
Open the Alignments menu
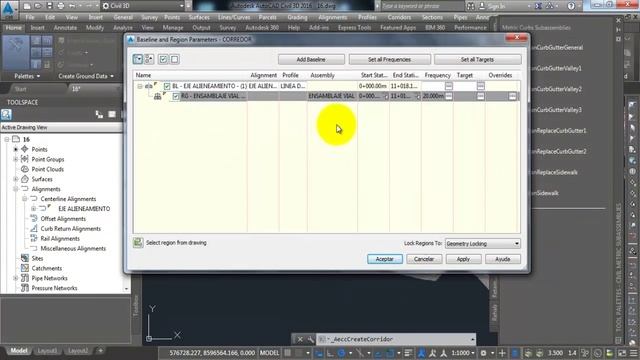(332, 18)
